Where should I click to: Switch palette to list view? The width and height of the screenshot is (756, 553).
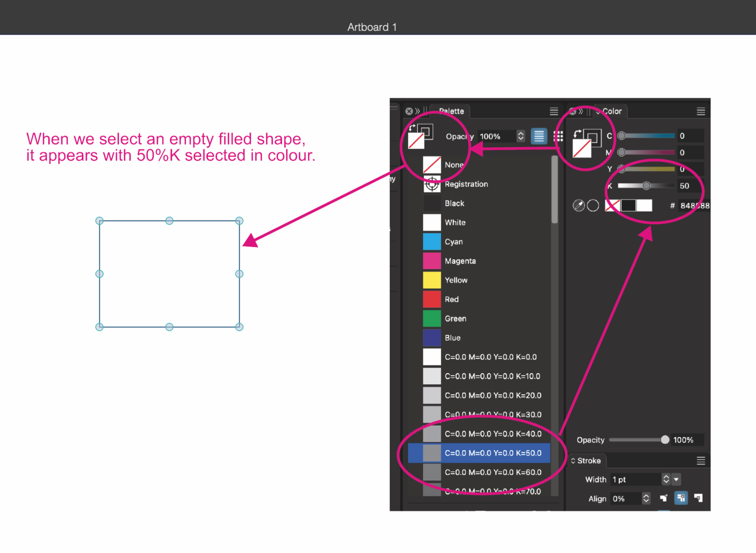(x=539, y=136)
